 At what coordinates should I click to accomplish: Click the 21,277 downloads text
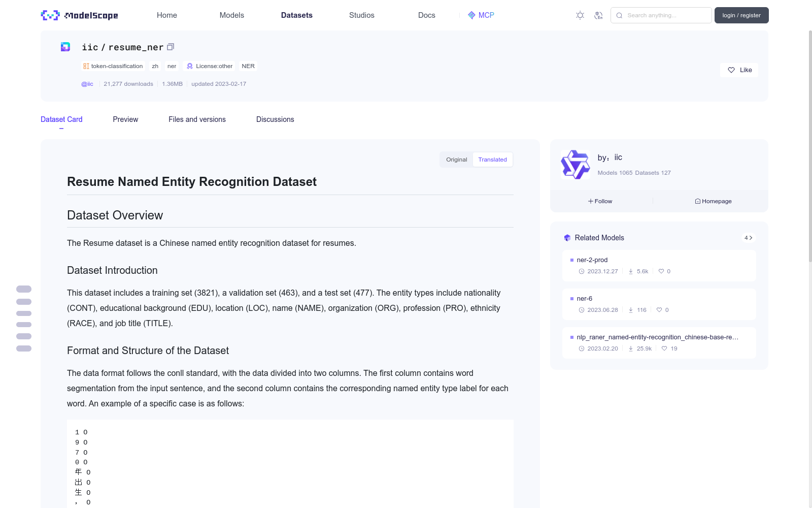128,84
